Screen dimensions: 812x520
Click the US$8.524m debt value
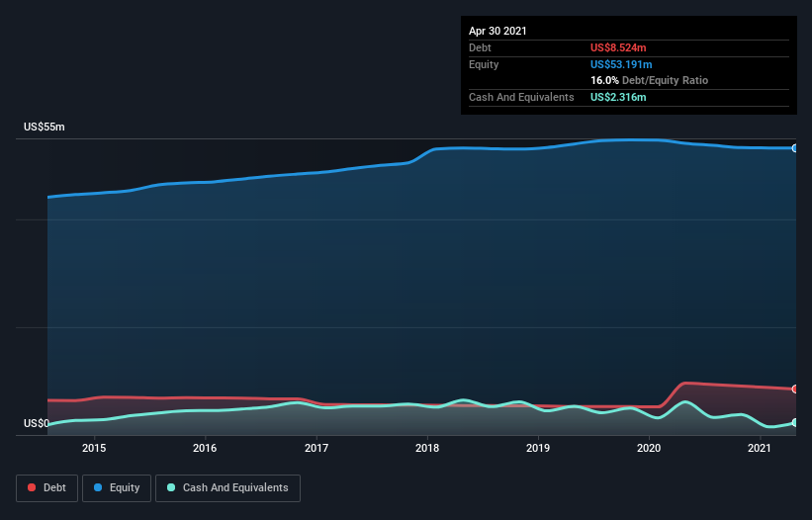tap(618, 47)
